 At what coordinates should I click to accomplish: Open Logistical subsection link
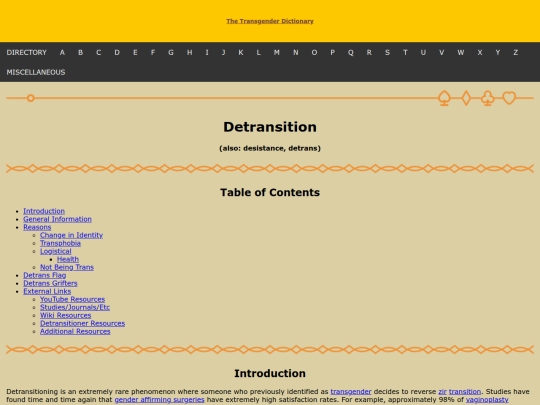click(x=56, y=251)
